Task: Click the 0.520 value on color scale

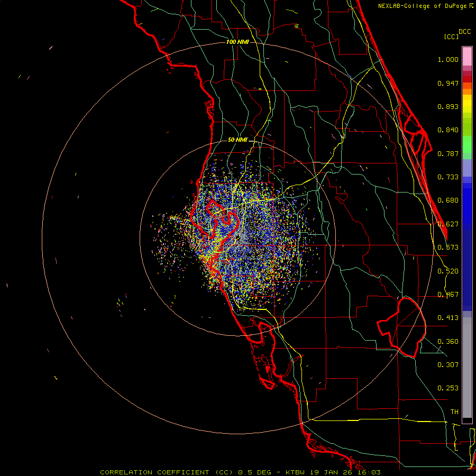Action: pos(448,271)
